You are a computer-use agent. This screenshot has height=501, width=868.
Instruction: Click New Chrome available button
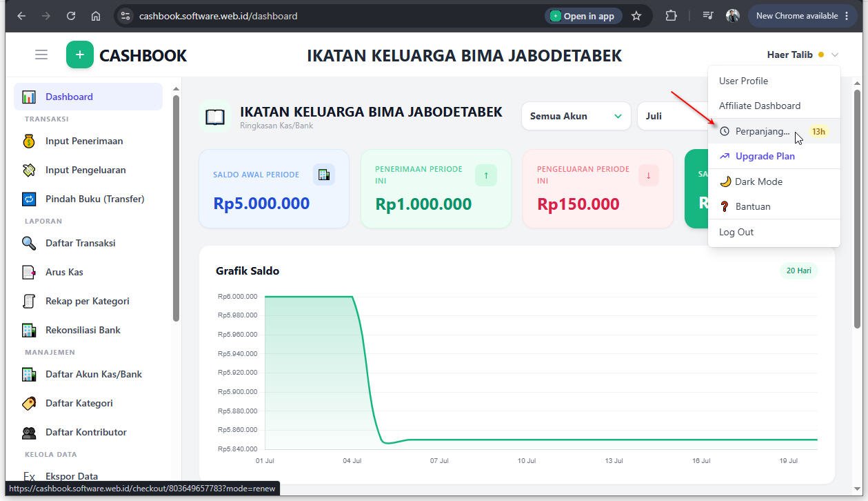(802, 16)
